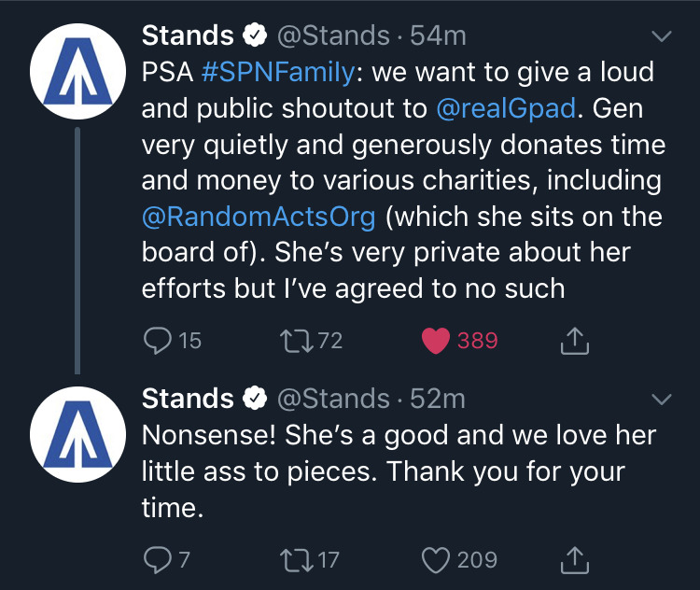The height and width of the screenshot is (590, 700).
Task: Open the @RandomActsOrg mention link
Action: (259, 217)
